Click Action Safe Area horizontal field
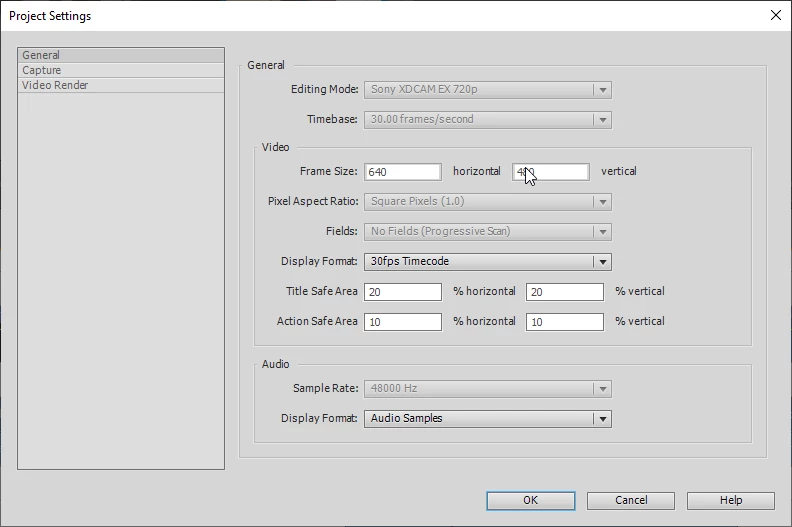Image resolution: width=792 pixels, height=527 pixels. click(x=403, y=322)
